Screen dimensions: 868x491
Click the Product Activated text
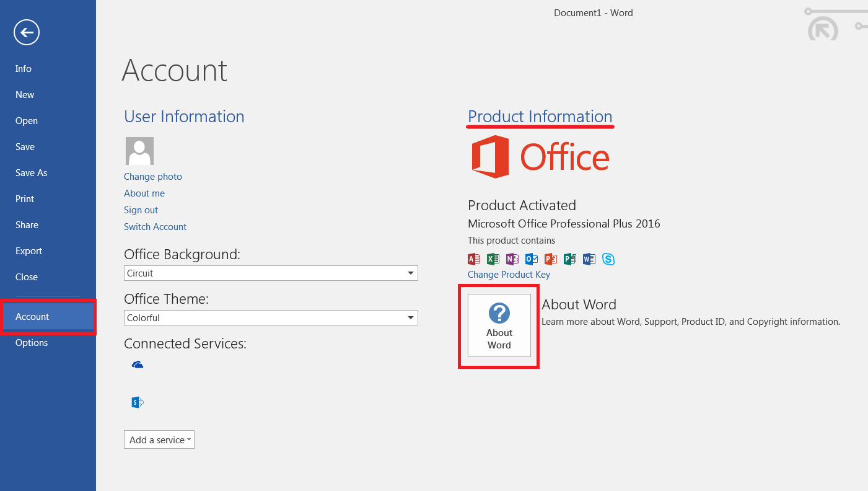tap(522, 205)
